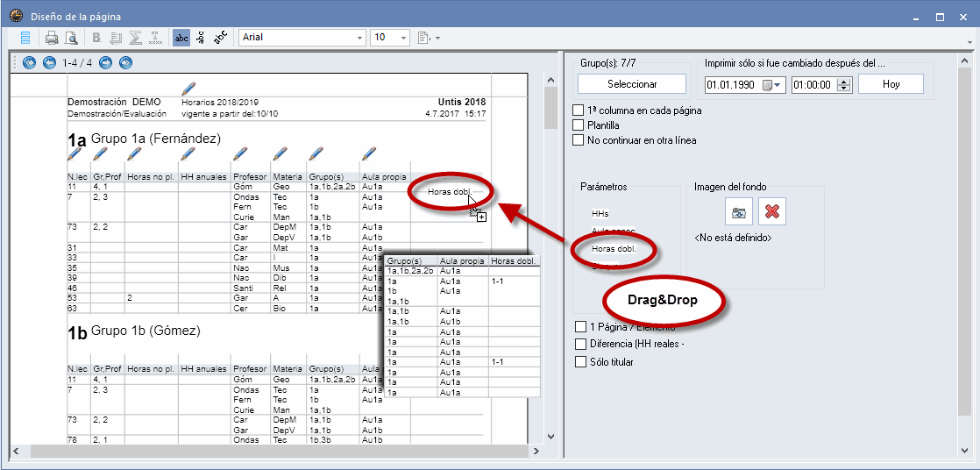Click the text alignment icon next to Bold
This screenshot has width=980, height=470.
[x=116, y=38]
